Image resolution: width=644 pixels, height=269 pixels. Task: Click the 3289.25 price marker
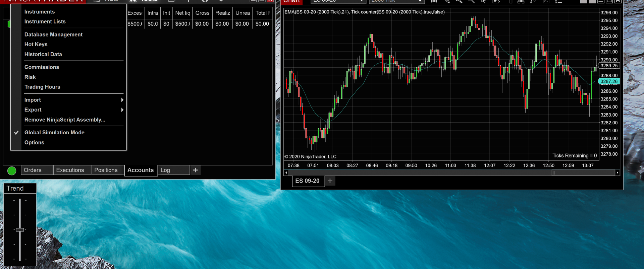coord(609,66)
